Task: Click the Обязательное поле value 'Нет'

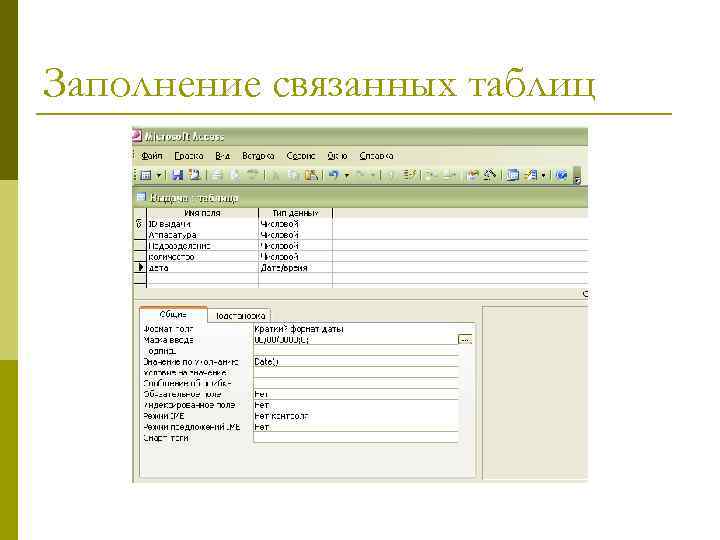Action: (x=356, y=394)
